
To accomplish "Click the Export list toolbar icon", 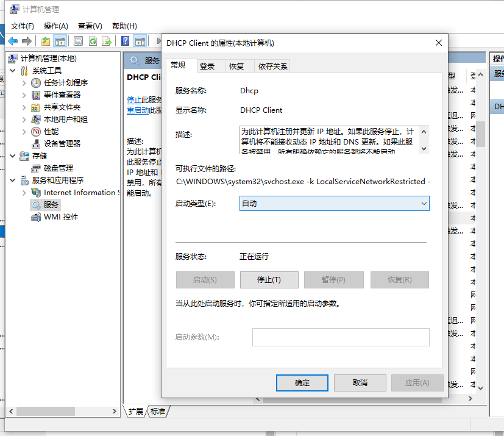I will (x=107, y=41).
